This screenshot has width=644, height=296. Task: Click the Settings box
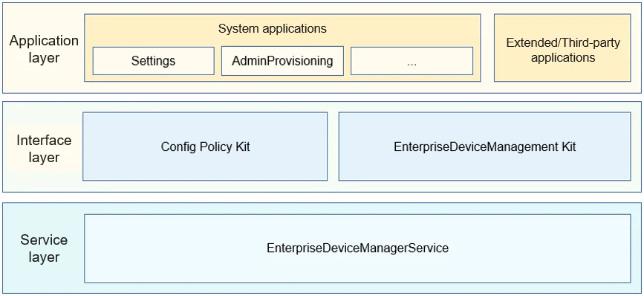[153, 61]
